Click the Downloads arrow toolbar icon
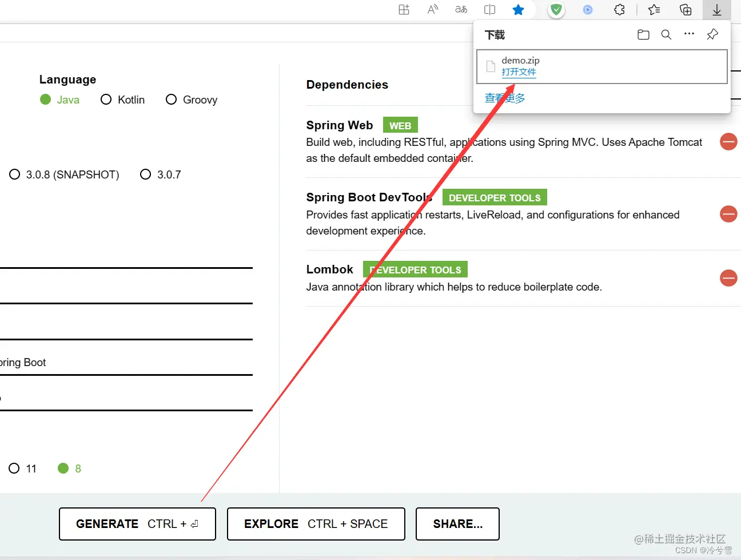The image size is (741, 560). (x=717, y=10)
